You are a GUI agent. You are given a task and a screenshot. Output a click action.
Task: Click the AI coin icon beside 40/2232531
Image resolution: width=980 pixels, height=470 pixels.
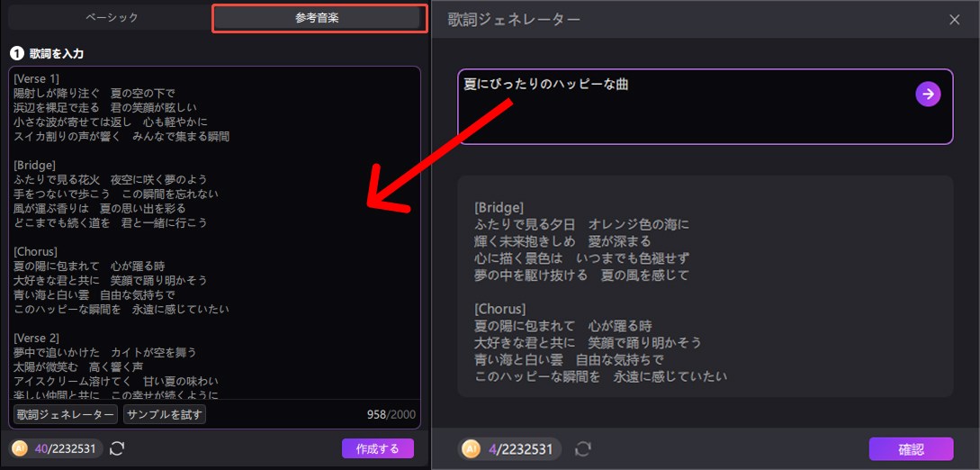(20, 448)
